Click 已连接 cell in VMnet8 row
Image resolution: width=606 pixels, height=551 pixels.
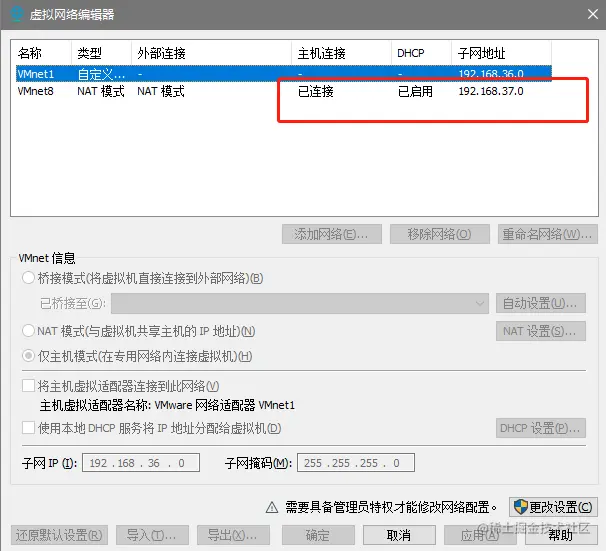(x=315, y=92)
